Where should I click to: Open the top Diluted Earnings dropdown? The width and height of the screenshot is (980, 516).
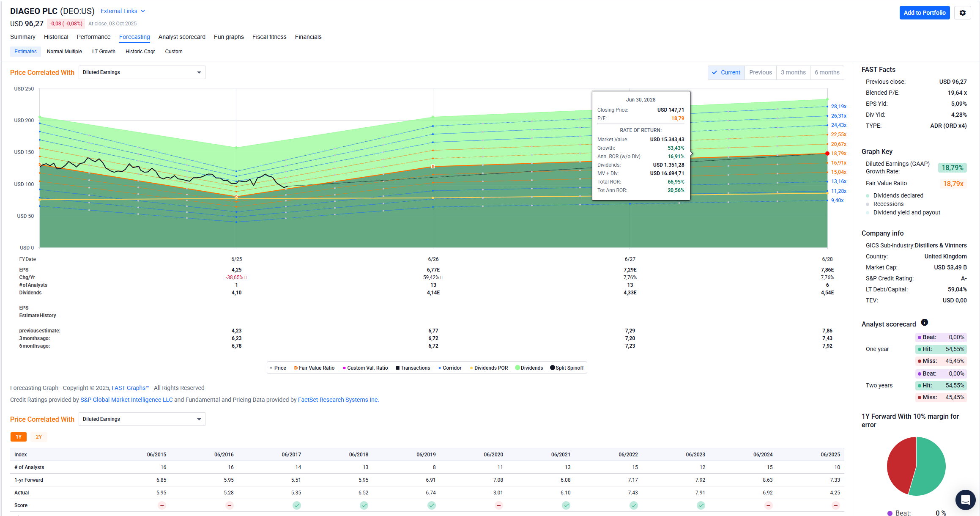(142, 72)
